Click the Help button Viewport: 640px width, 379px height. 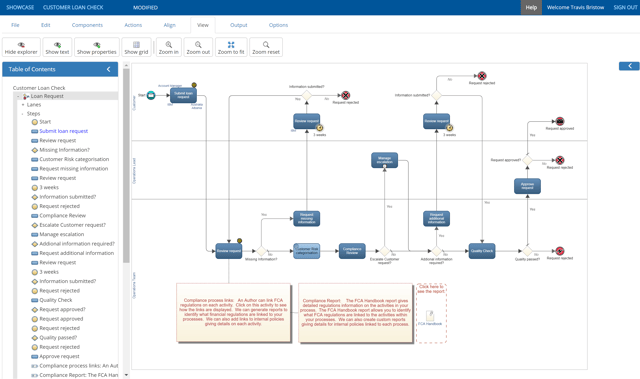(x=531, y=7)
